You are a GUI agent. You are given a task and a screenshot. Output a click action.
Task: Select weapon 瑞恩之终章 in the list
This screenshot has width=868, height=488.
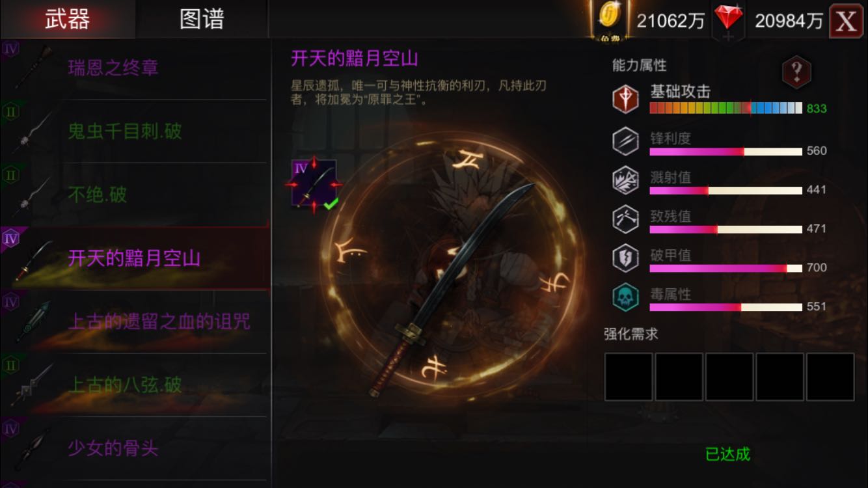point(133,68)
